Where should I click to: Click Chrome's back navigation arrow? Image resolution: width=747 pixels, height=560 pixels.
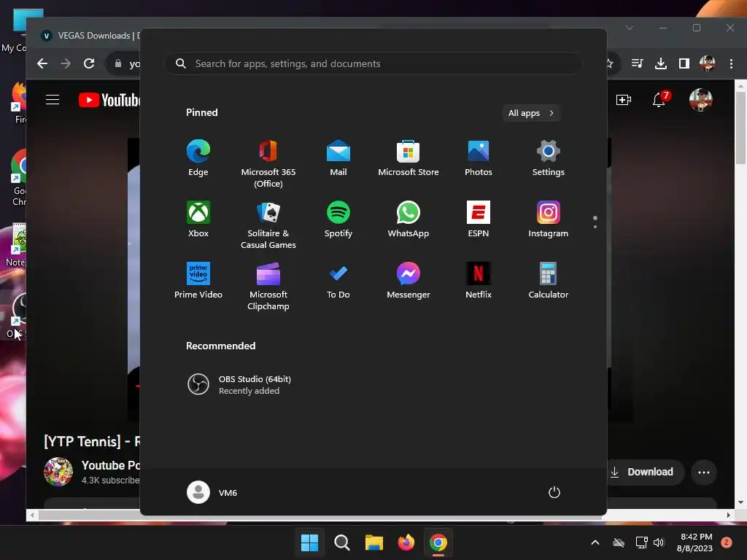coord(42,63)
